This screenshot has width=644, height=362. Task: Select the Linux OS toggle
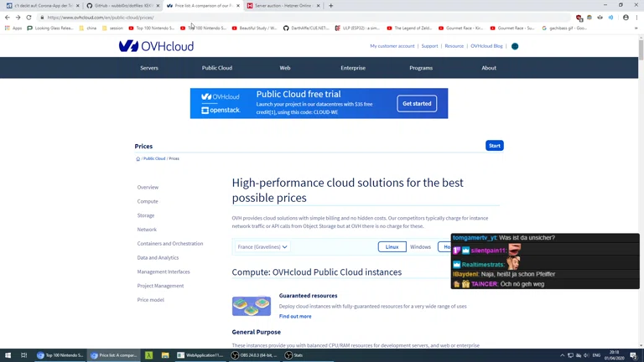[x=392, y=247]
